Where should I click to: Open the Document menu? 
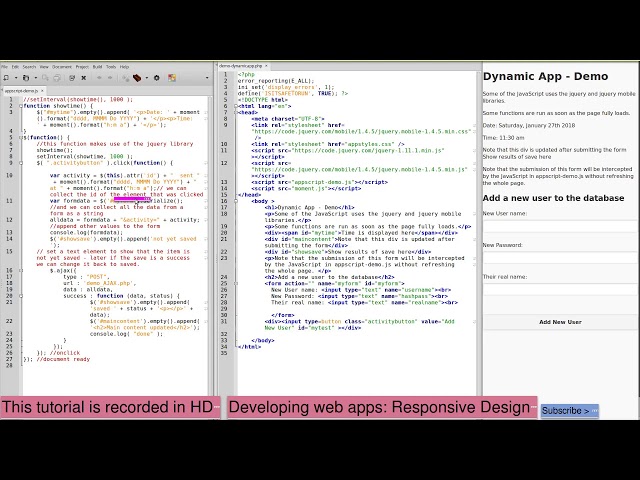coord(62,67)
